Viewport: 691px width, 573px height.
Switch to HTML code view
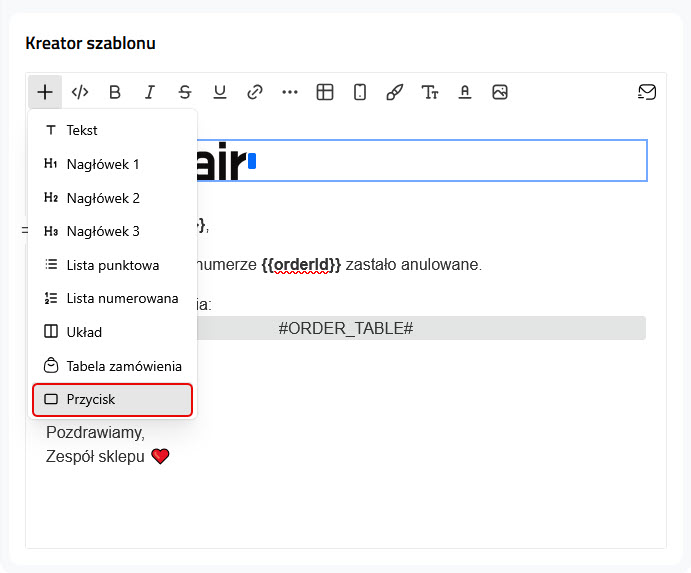(80, 92)
